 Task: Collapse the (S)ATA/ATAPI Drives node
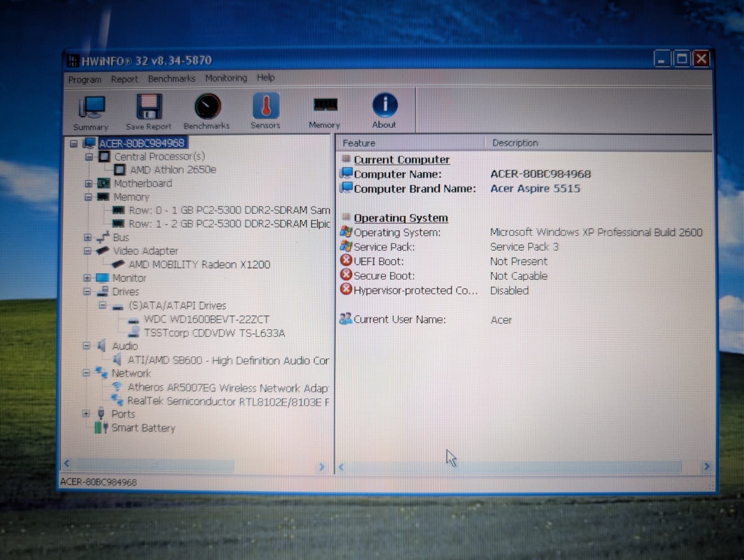tap(102, 306)
